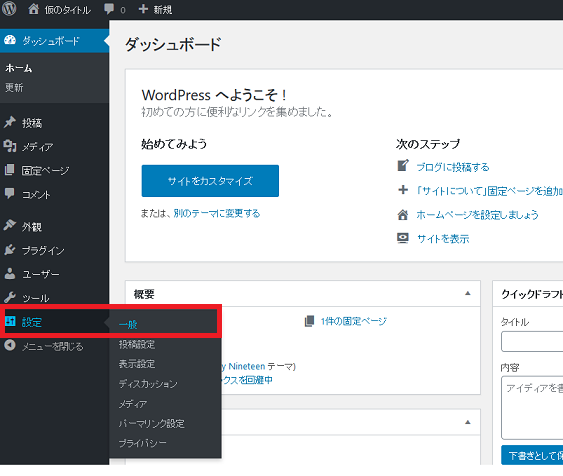
Task: Select メディア in the settings submenu
Action: click(x=133, y=404)
